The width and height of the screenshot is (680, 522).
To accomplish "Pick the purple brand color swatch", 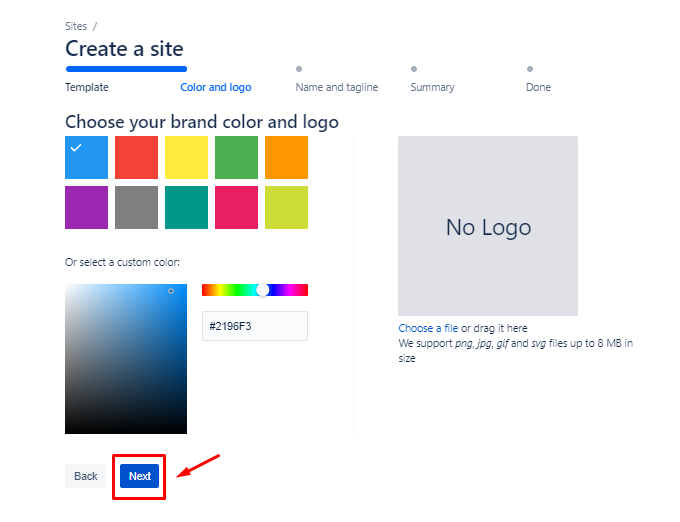I will point(86,207).
